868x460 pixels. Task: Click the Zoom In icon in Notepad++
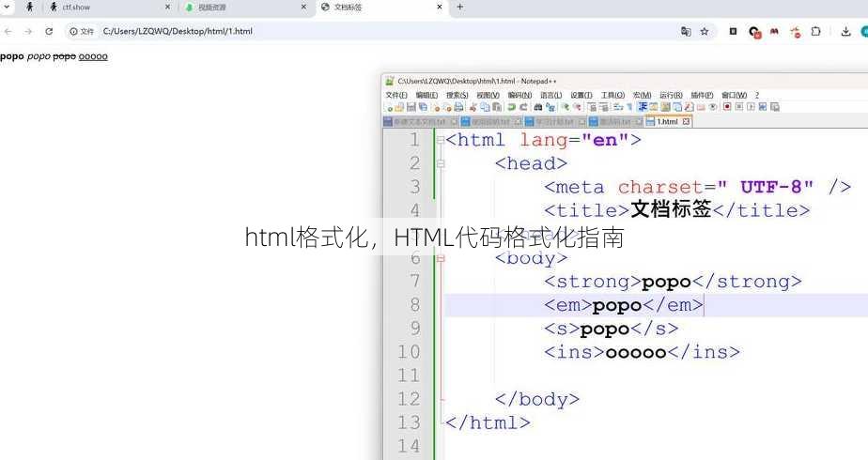click(x=566, y=107)
